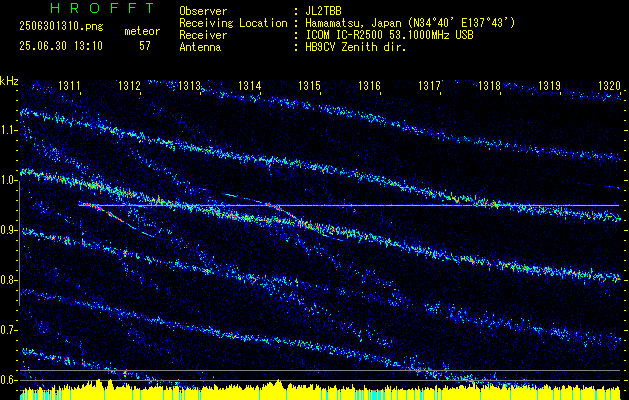Click the Receiver label

[x=203, y=35]
